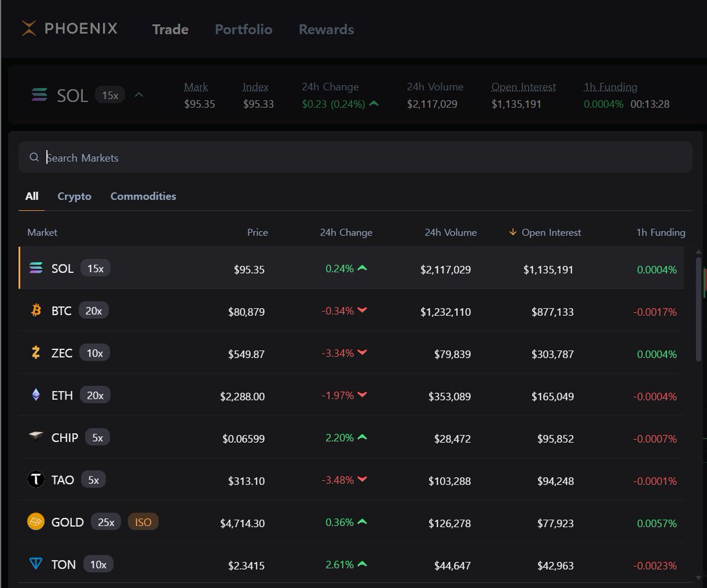Click the green up arrow in the GOLD row

(362, 522)
